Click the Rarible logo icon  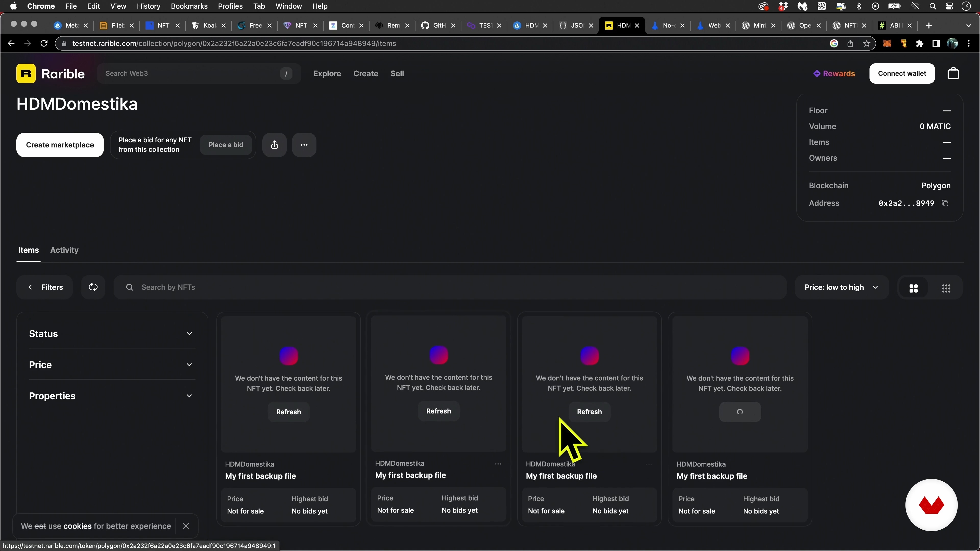tap(26, 73)
